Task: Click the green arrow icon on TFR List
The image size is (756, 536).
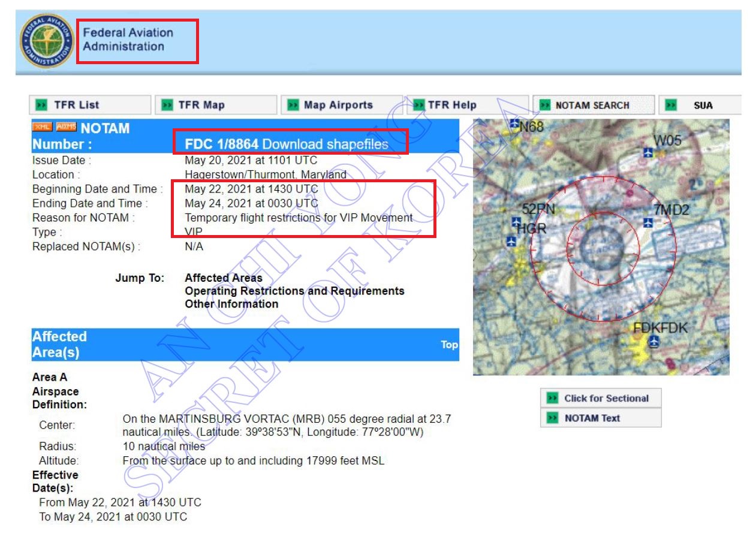Action: coord(41,105)
